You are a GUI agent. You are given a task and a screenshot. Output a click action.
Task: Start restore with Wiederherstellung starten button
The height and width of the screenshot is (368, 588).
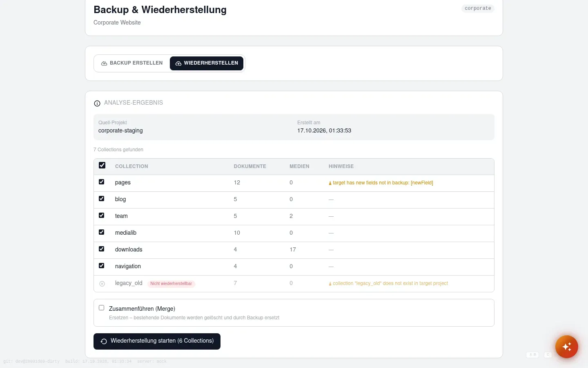[x=157, y=341]
